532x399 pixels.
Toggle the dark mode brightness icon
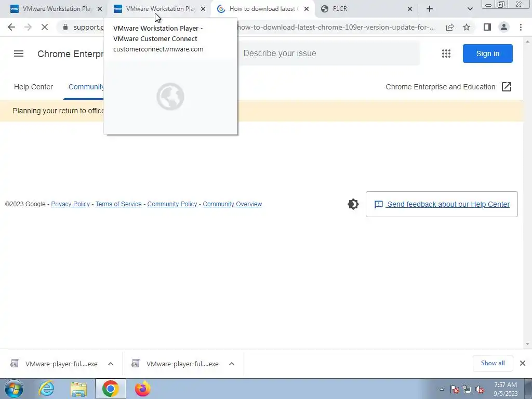[353, 204]
